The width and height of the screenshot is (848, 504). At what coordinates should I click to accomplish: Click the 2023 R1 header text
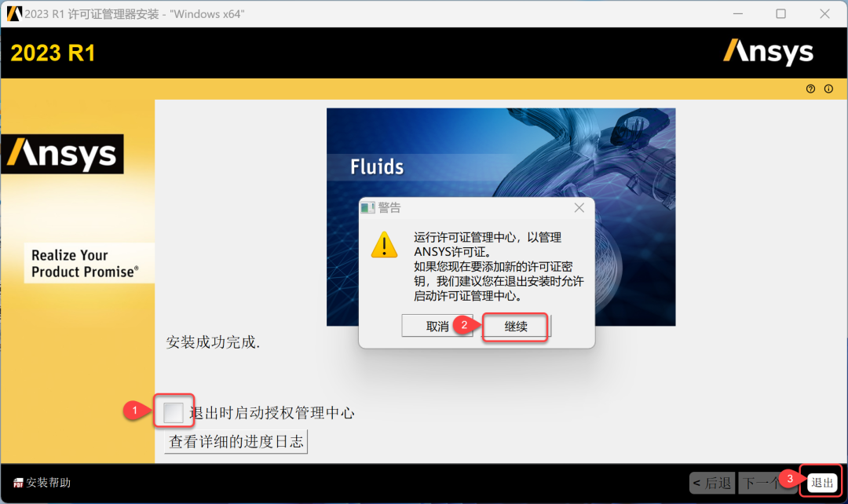click(53, 53)
